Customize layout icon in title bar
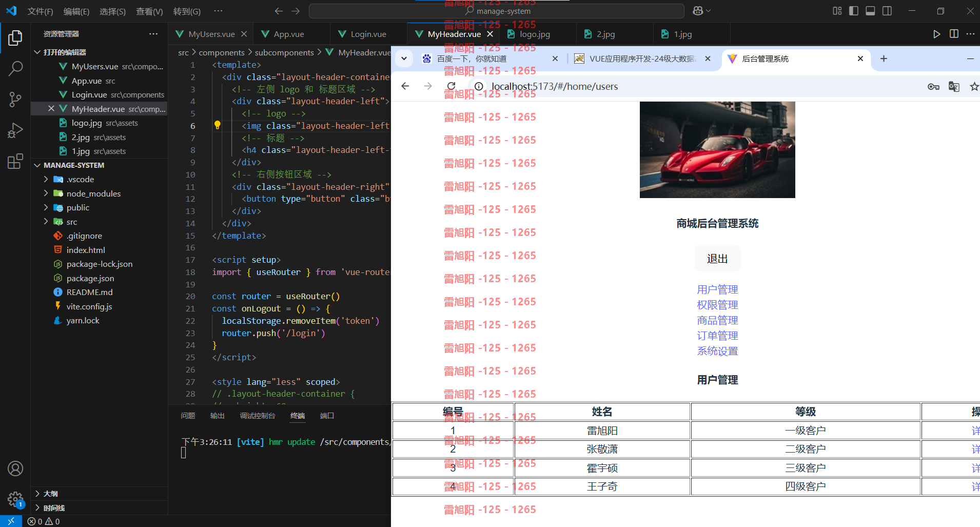 pos(837,11)
